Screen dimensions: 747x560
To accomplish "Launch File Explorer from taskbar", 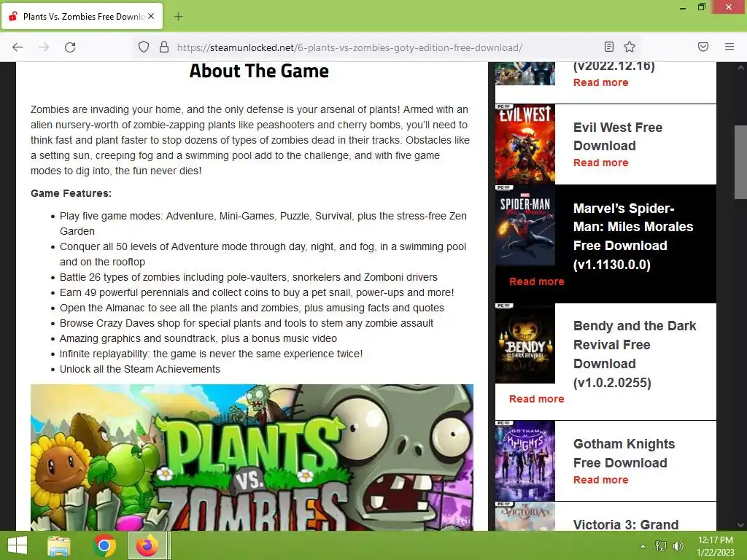I will coord(59,545).
